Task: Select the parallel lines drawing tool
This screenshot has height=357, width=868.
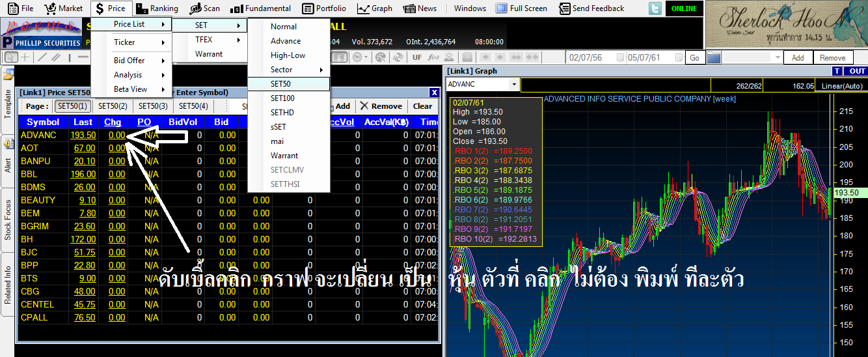Action: 55,57
